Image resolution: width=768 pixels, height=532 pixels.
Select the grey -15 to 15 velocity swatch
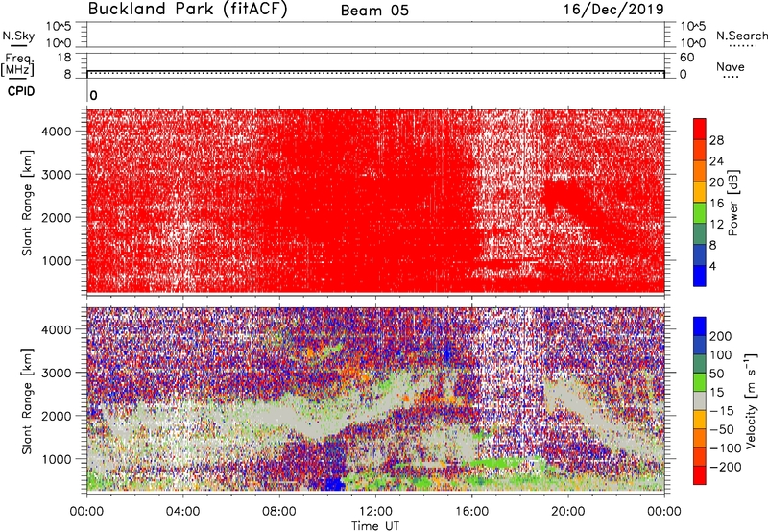[700, 400]
